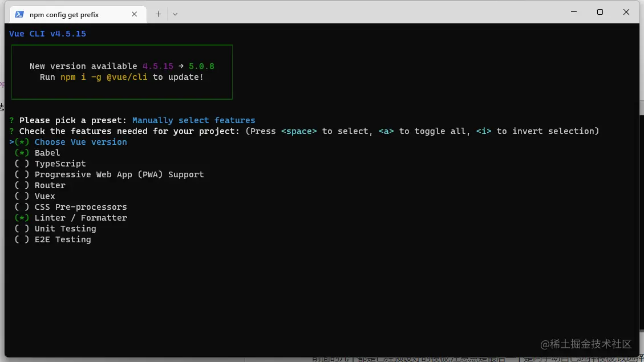The height and width of the screenshot is (362, 644).
Task: Toggle Progressive Web App (PWA) Support checkbox
Action: pyautogui.click(x=22, y=174)
